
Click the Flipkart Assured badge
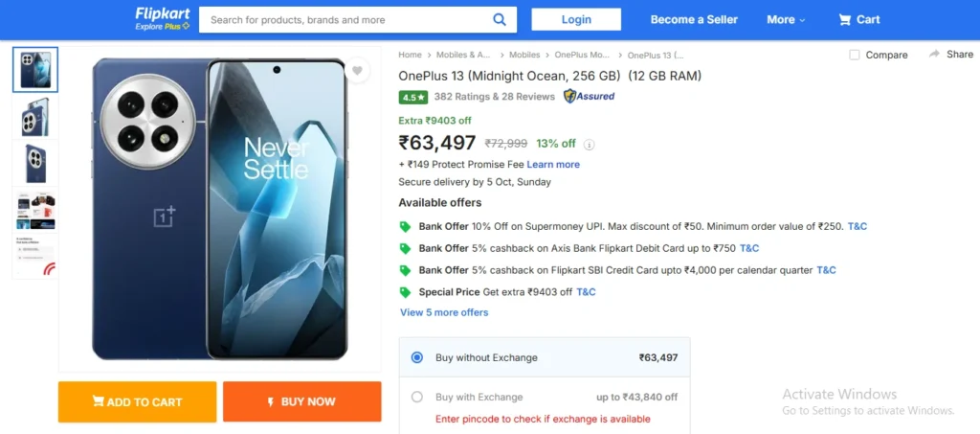(589, 96)
